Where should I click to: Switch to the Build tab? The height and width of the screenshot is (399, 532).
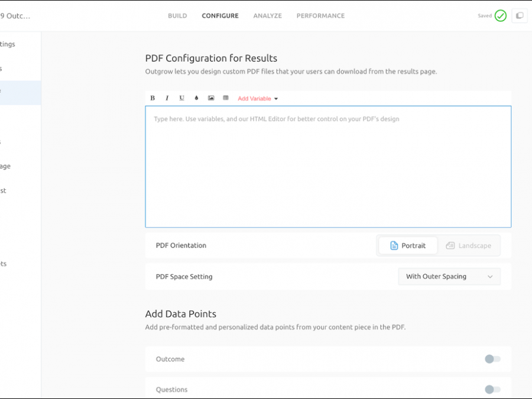(x=177, y=16)
